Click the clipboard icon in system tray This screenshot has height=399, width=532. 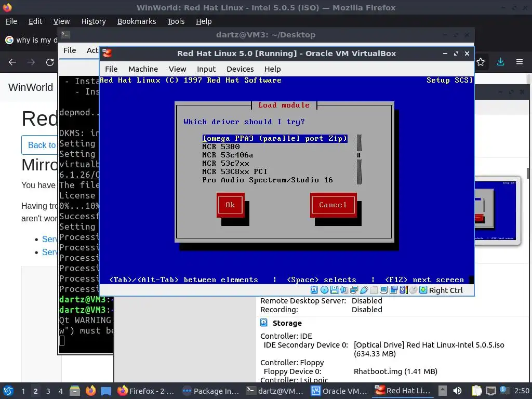coord(477,391)
